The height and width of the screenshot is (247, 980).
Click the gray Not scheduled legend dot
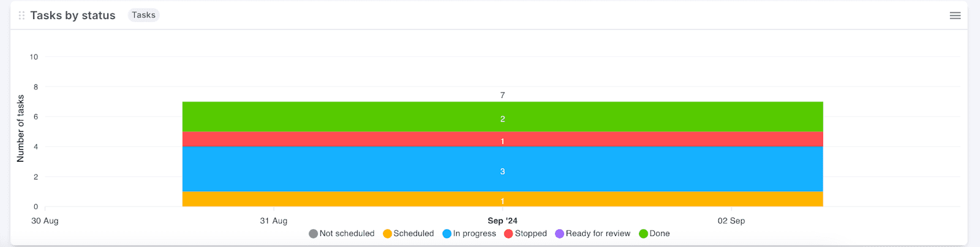point(313,234)
